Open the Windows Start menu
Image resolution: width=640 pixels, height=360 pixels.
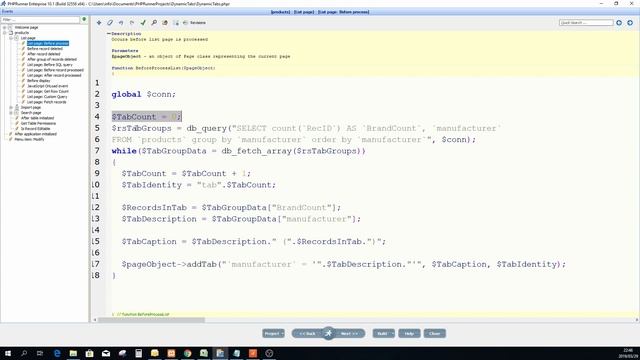pos(8,353)
